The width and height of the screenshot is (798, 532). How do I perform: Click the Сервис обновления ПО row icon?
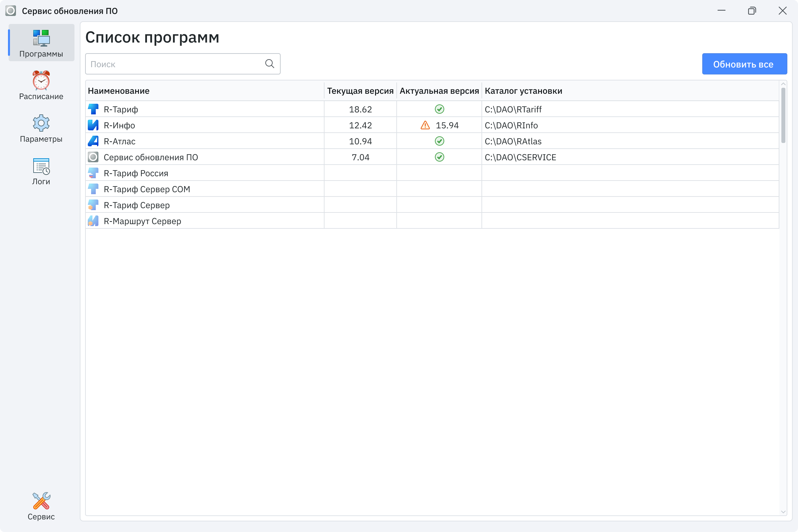(x=93, y=157)
